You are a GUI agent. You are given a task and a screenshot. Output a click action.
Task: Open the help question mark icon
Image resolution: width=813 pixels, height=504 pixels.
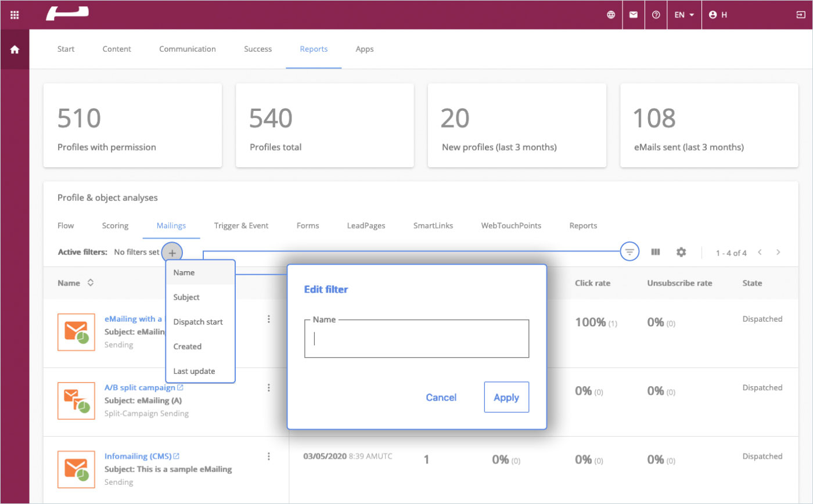pos(656,15)
